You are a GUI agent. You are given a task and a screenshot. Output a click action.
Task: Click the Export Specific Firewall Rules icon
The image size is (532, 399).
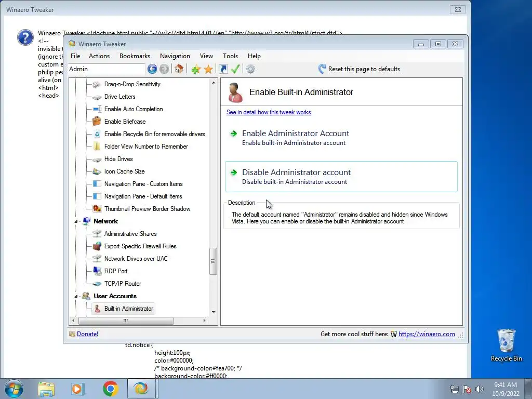point(97,246)
